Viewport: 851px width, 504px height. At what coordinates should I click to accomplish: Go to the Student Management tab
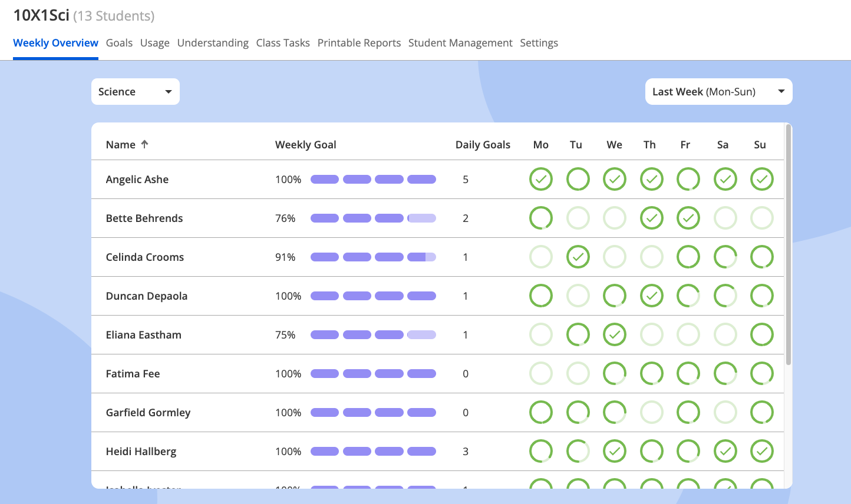(x=460, y=43)
